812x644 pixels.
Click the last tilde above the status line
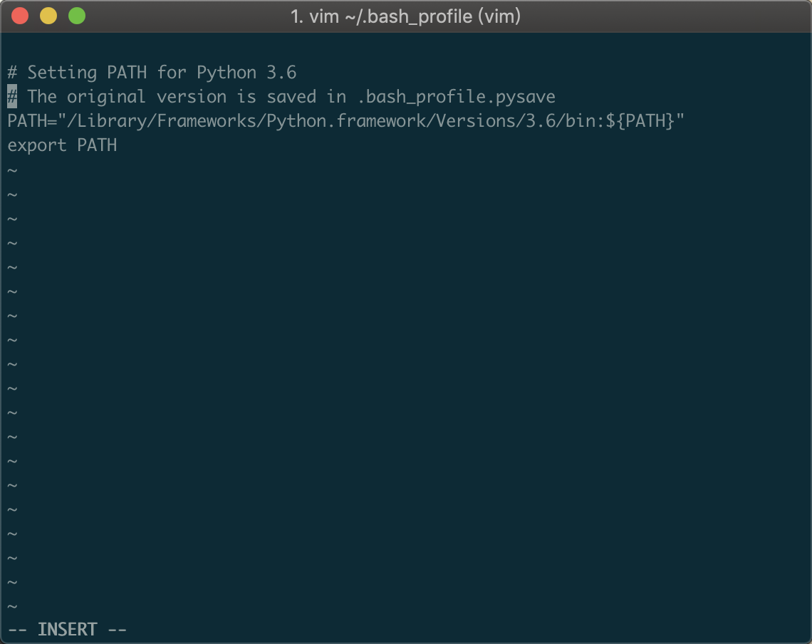pyautogui.click(x=11, y=606)
